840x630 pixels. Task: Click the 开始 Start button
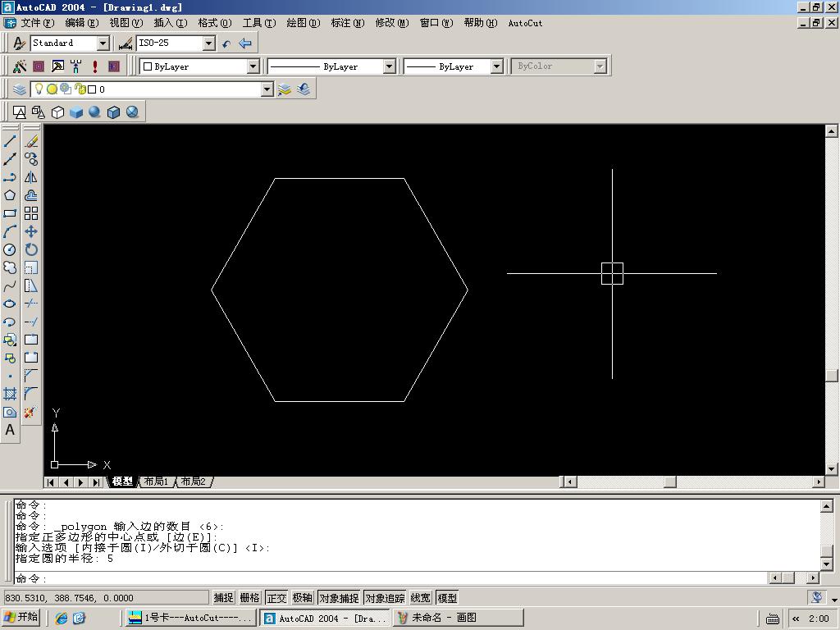click(x=22, y=618)
